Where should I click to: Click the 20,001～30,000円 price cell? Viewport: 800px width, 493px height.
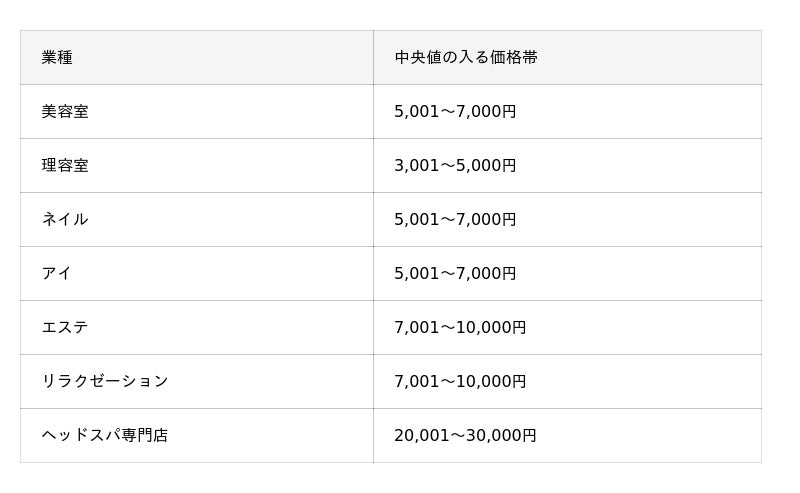click(567, 435)
